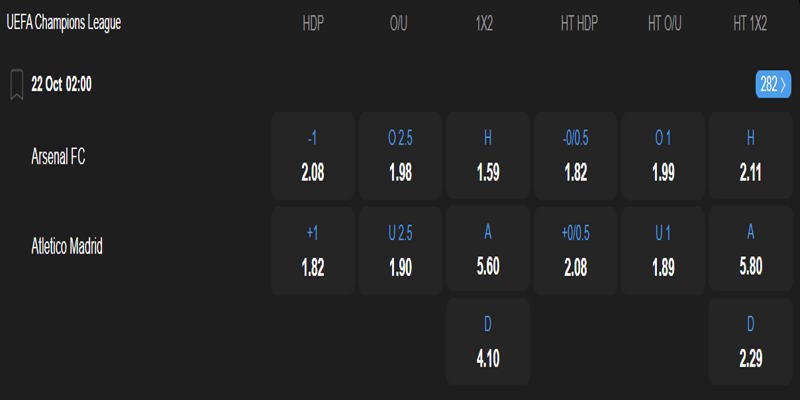Select half-time handicap +0/0.5 at 2.08
The height and width of the screenshot is (400, 800).
tap(575, 252)
